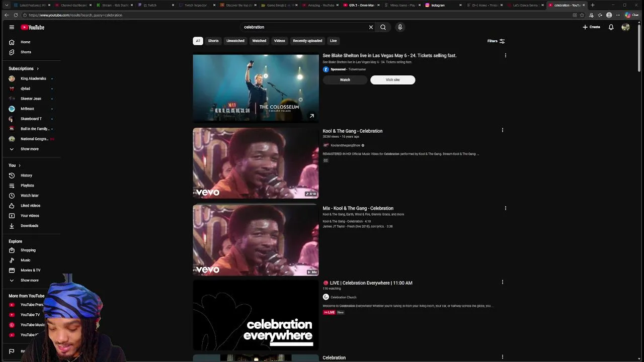Image resolution: width=644 pixels, height=362 pixels.
Task: Open the YouTube hamburger guide menu
Action: [12, 27]
